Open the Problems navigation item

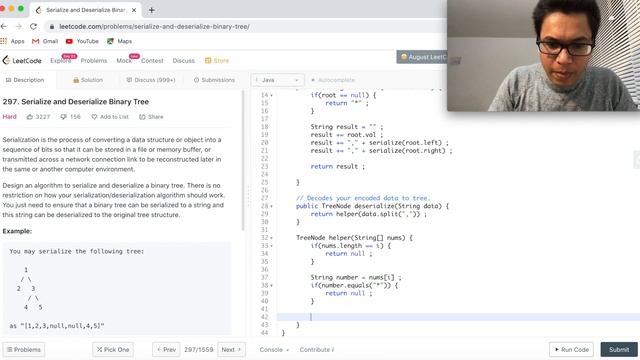[x=94, y=60]
